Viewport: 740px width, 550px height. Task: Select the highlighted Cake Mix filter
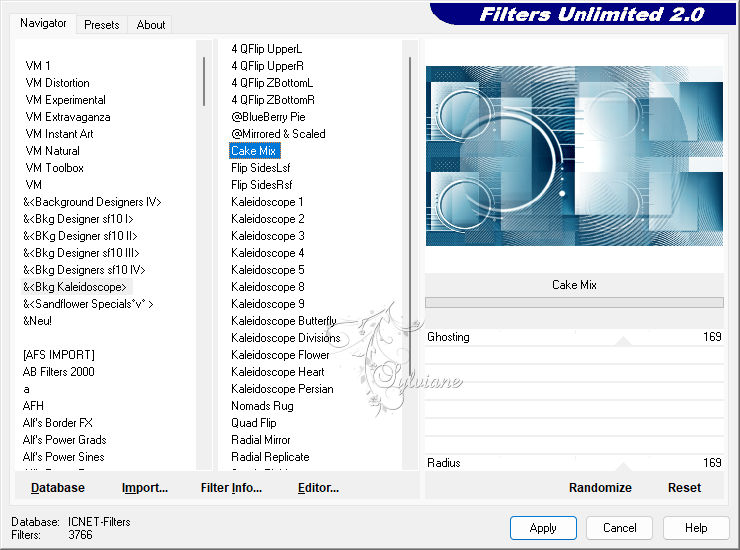pyautogui.click(x=254, y=151)
